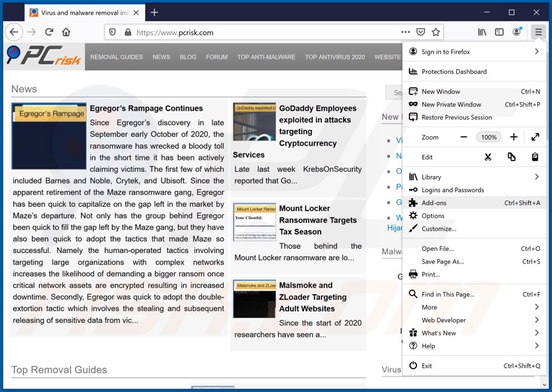Reload the current page
552x392 pixels.
(49, 32)
